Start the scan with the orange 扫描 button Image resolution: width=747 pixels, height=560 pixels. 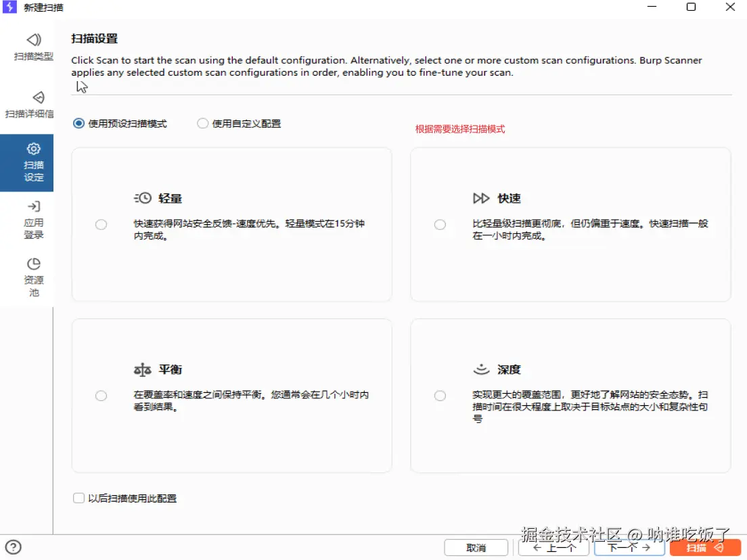(705, 548)
